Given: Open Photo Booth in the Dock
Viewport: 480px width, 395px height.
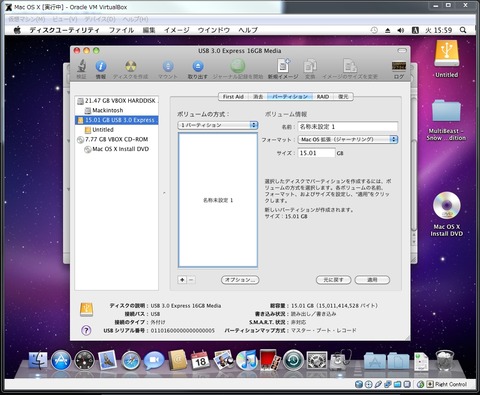Looking at the screenshot, I should click(x=270, y=360).
